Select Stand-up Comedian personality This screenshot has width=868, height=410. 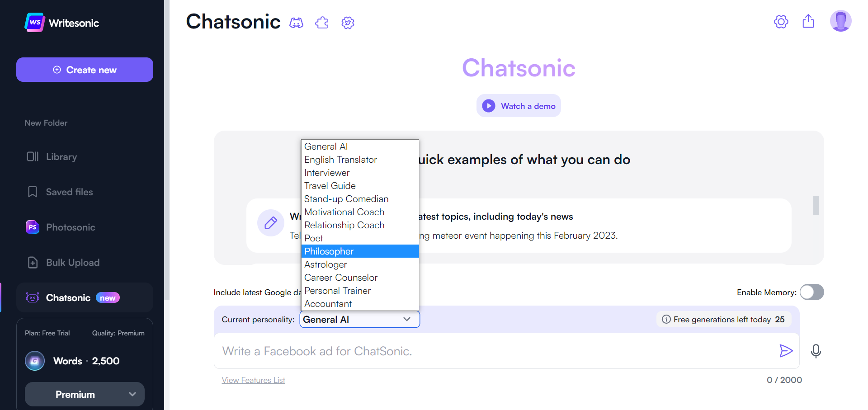coord(360,199)
